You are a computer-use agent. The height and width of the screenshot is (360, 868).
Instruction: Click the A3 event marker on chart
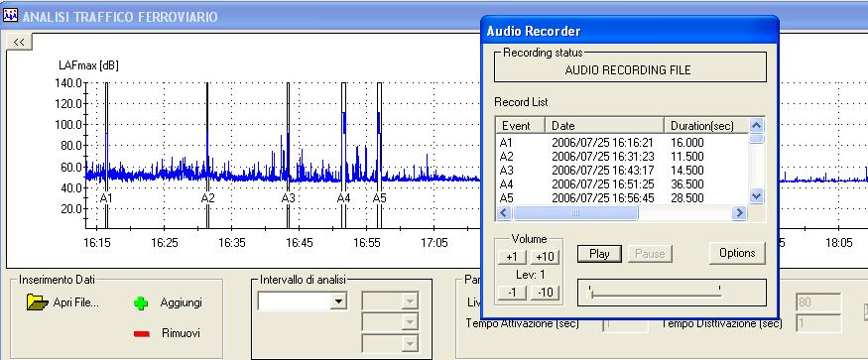[x=288, y=198]
